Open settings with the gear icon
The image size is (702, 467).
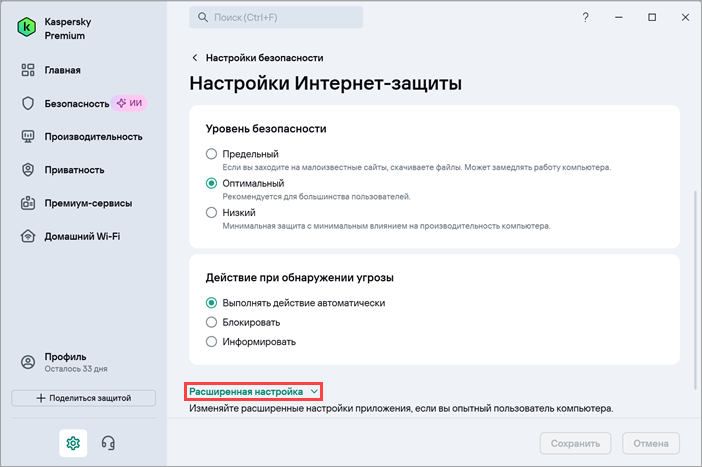(73, 443)
